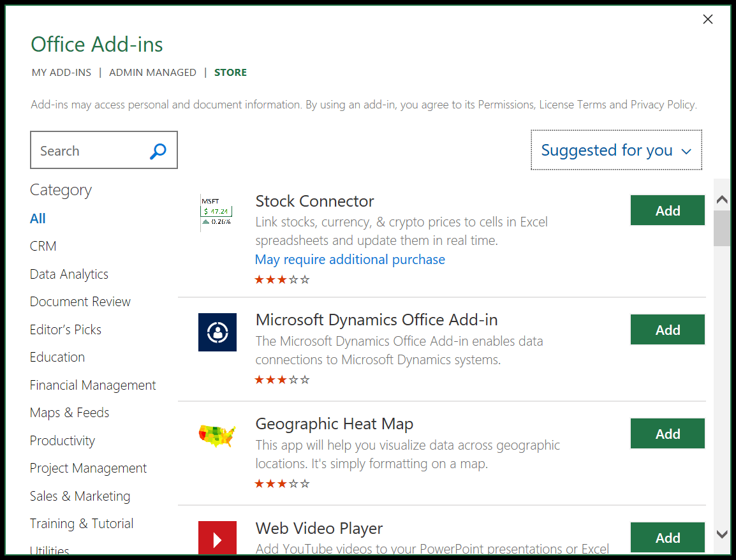Close the Office Add-ins dialog
The image size is (736, 560).
click(708, 19)
